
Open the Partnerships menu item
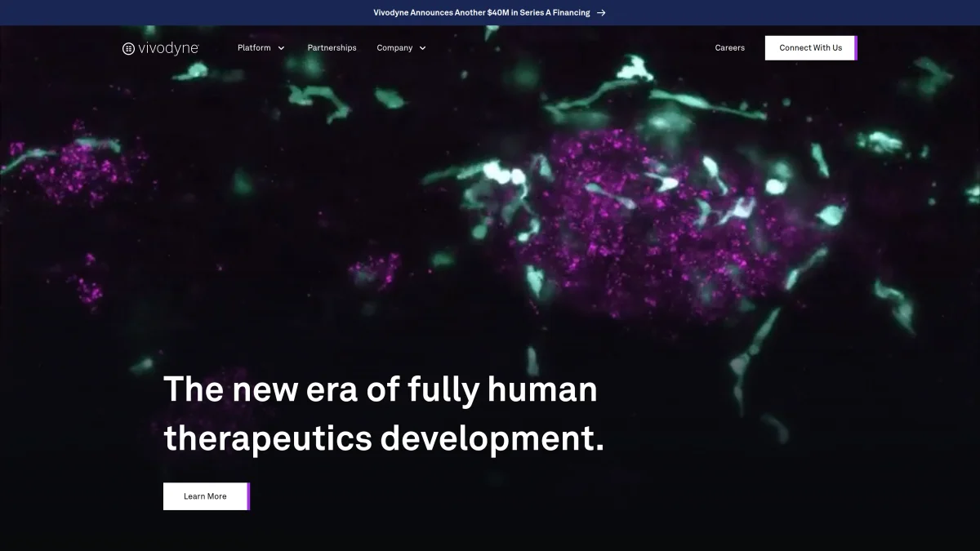[332, 48]
